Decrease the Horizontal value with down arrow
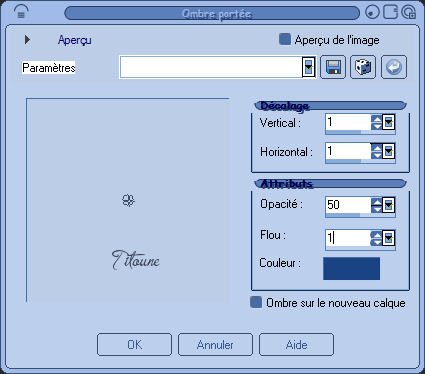This screenshot has width=425, height=374. tap(376, 155)
